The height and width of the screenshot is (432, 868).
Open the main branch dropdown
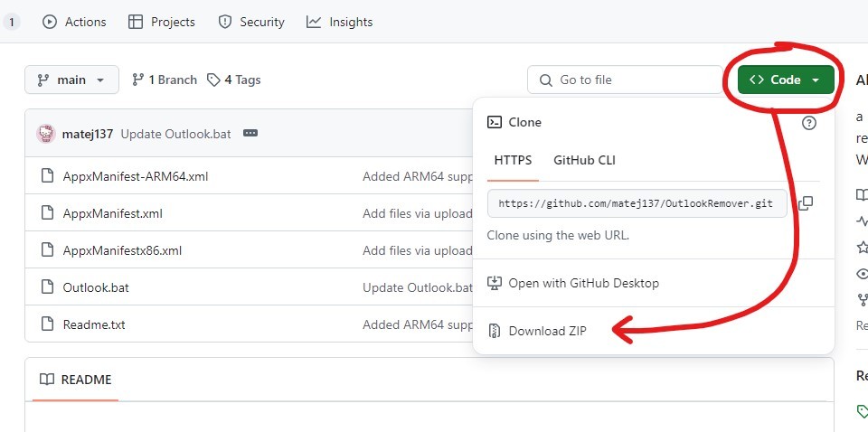72,80
